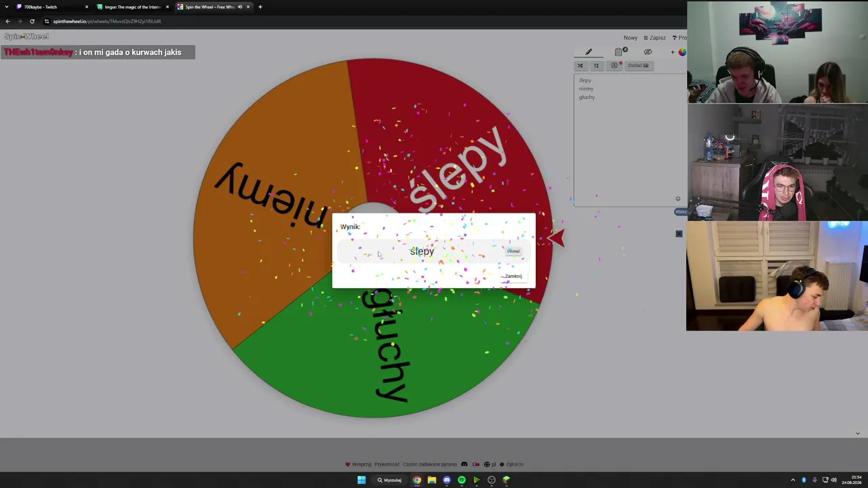The image size is (868, 488).
Task: Open Minecraft from the taskbar
Action: click(x=507, y=480)
